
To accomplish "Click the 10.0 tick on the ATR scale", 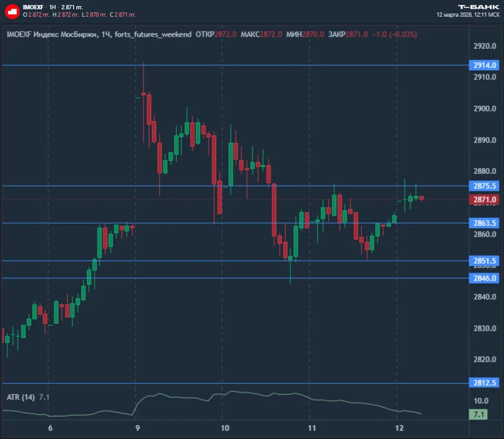I will [481, 401].
